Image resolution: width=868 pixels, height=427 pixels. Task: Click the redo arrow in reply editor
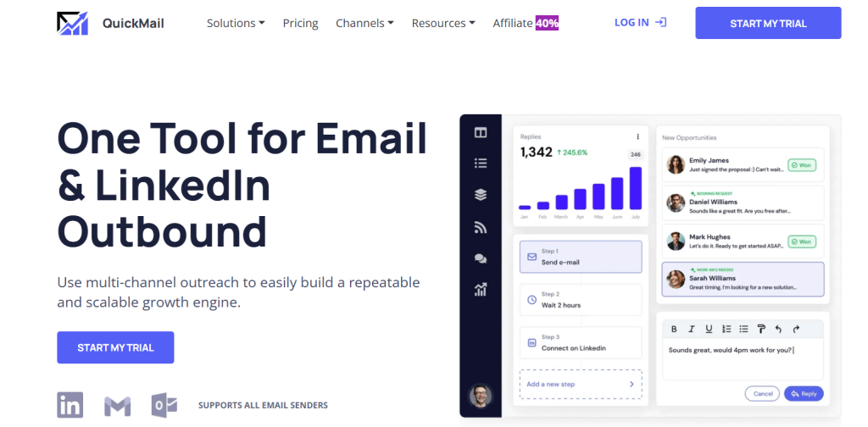pos(796,329)
